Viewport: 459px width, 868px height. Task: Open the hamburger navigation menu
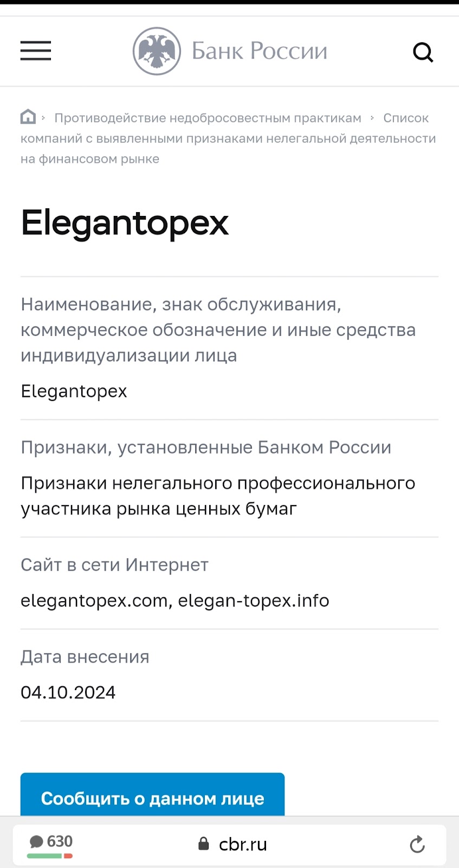35,51
